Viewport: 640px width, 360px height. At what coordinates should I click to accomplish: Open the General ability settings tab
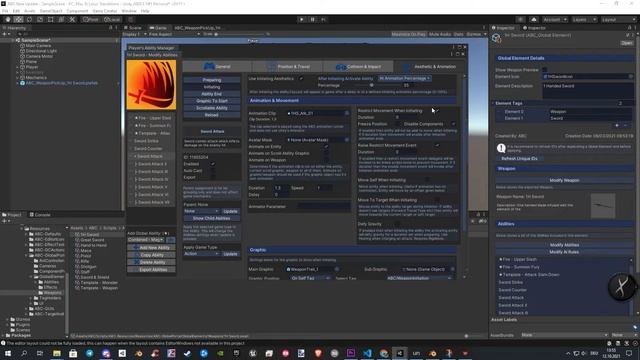coord(217,67)
